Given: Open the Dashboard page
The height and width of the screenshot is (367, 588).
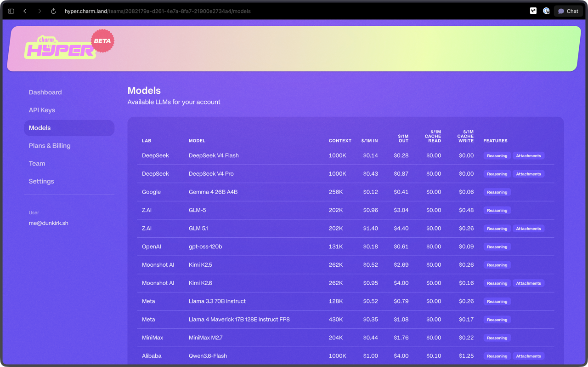Looking at the screenshot, I should [45, 92].
